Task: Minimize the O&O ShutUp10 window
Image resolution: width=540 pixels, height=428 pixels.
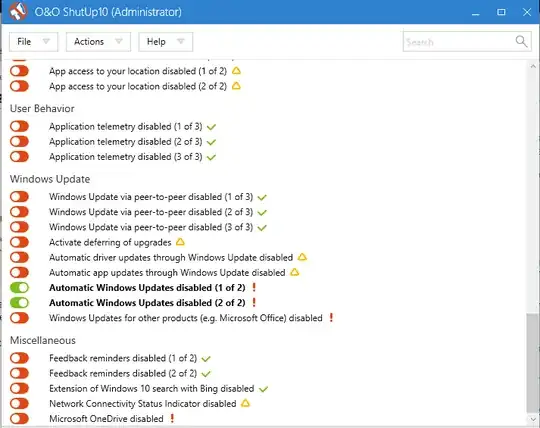Action: click(476, 13)
